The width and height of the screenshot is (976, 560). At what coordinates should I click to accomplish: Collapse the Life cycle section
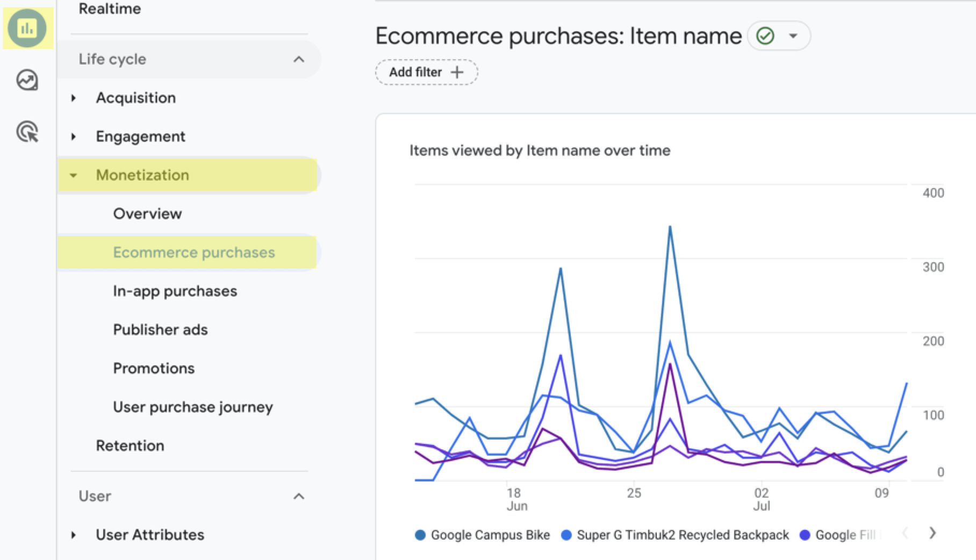coord(299,59)
